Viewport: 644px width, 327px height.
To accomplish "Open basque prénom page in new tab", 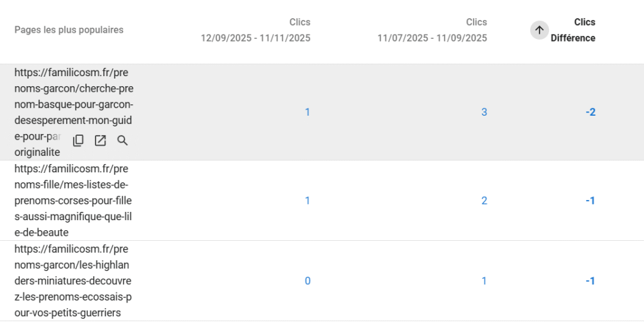I will (x=100, y=140).
